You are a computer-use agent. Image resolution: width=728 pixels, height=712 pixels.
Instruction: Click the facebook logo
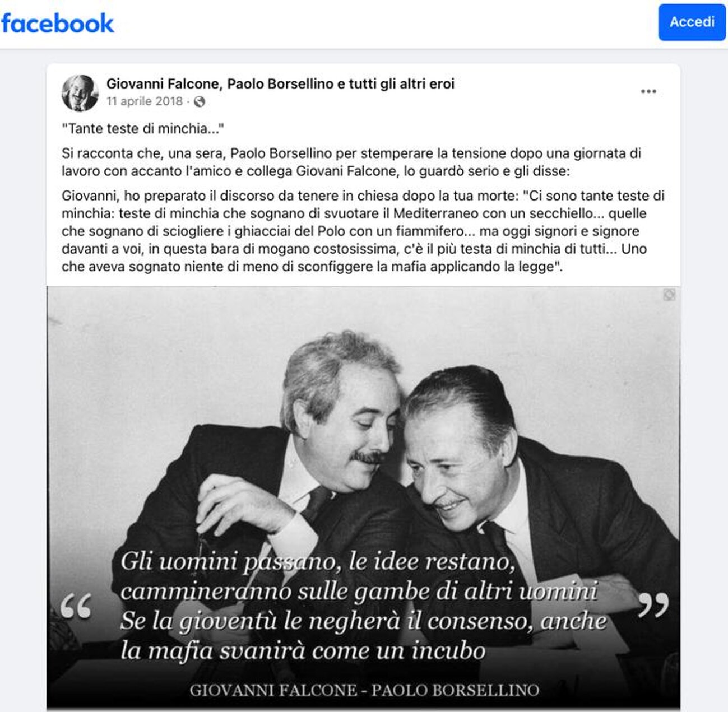pyautogui.click(x=57, y=23)
